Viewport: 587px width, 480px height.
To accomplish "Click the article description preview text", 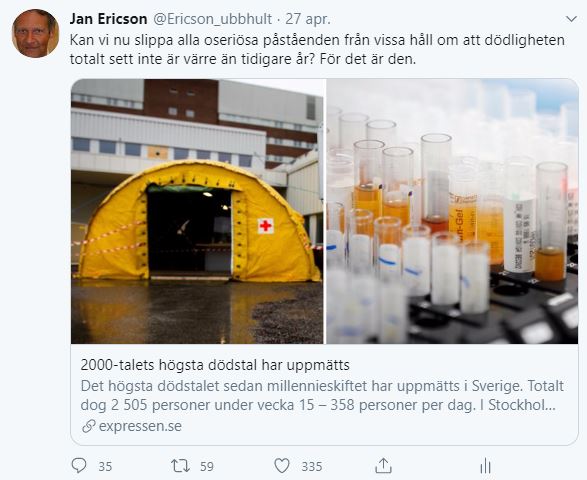I will [322, 395].
